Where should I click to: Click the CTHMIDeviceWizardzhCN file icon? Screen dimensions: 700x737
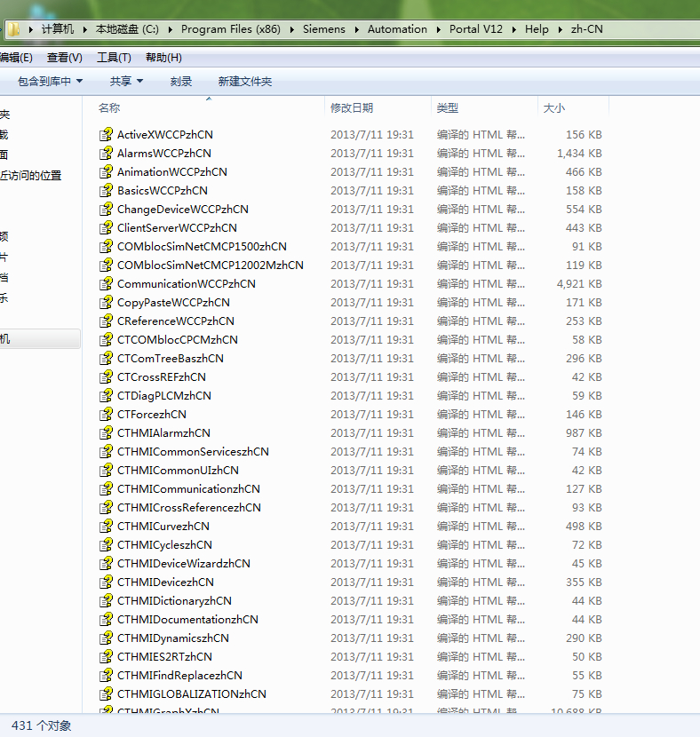(x=107, y=564)
